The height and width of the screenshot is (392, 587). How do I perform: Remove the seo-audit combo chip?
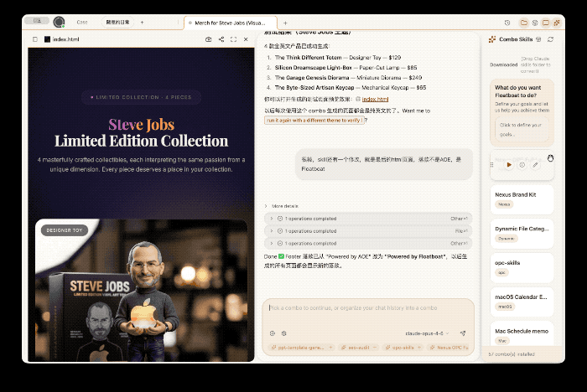(x=374, y=348)
